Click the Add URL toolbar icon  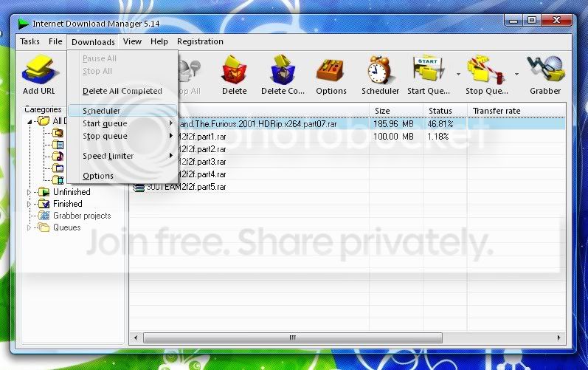click(x=39, y=70)
